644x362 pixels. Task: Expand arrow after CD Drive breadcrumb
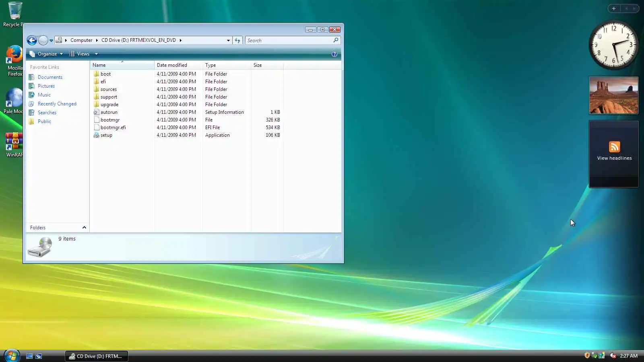click(181, 40)
